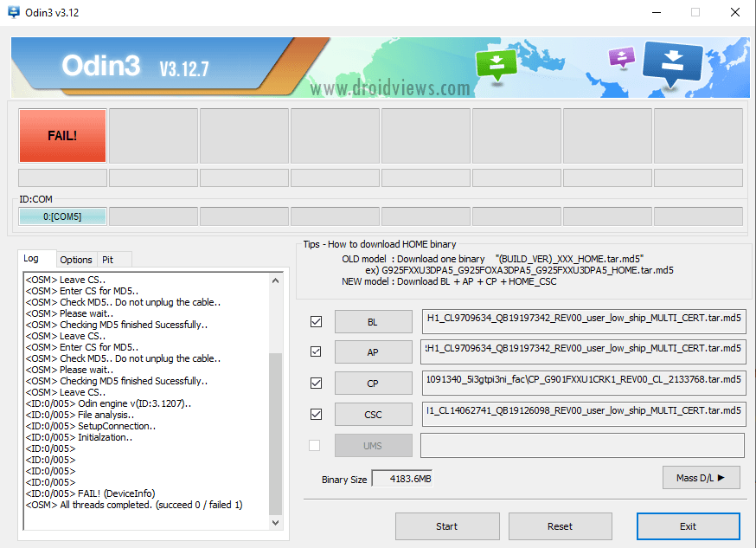
Task: Select the 0:[COM5] port slot
Action: coord(62,216)
